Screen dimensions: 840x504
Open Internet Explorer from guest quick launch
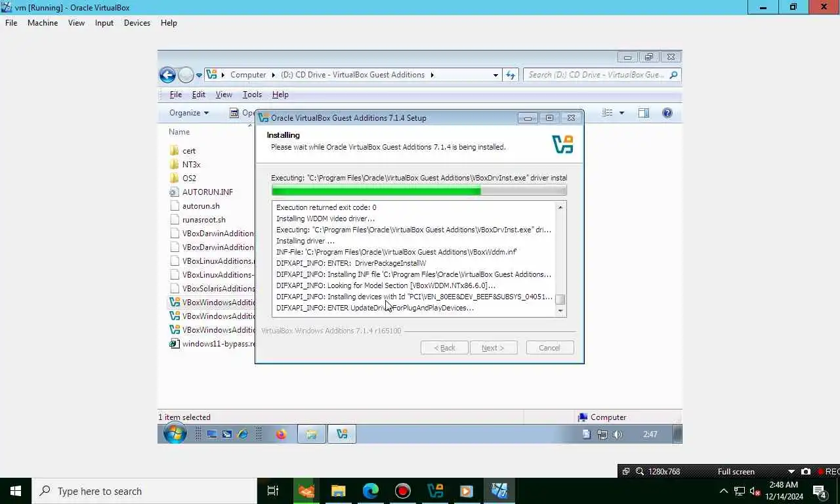[x=243, y=434]
